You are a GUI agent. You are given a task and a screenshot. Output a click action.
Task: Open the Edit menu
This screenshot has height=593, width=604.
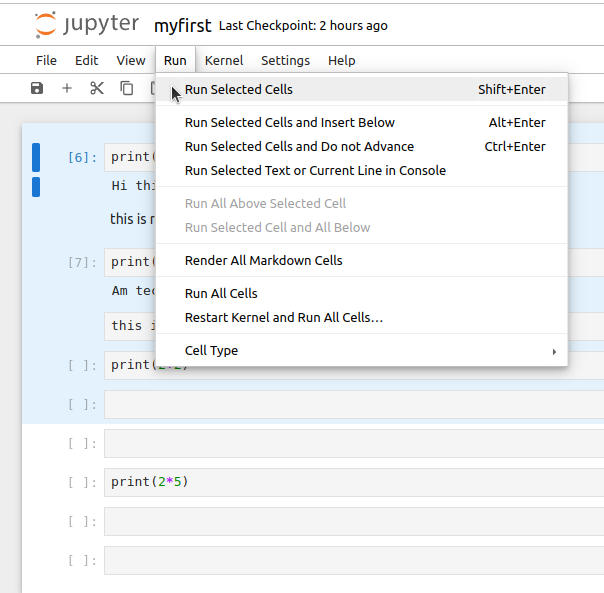tap(87, 60)
